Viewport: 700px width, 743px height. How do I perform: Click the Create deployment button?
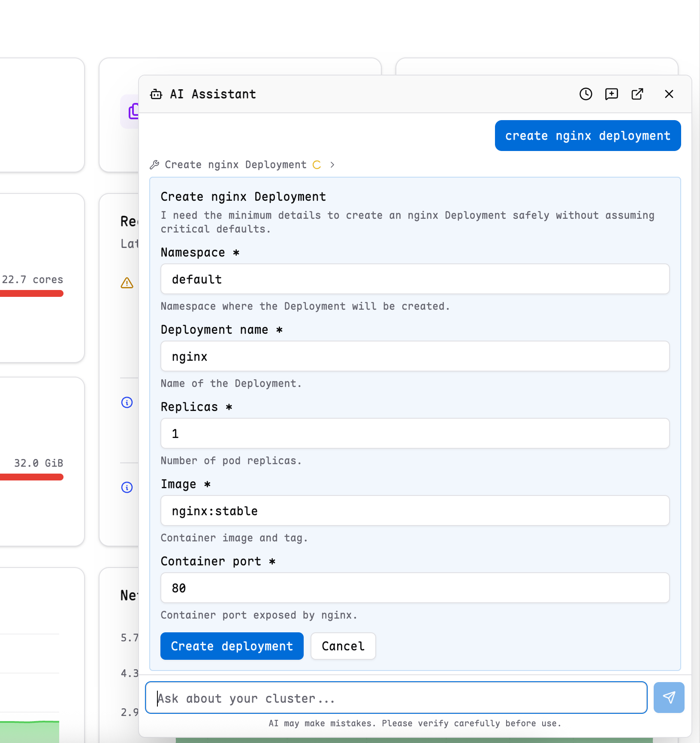pyautogui.click(x=232, y=646)
